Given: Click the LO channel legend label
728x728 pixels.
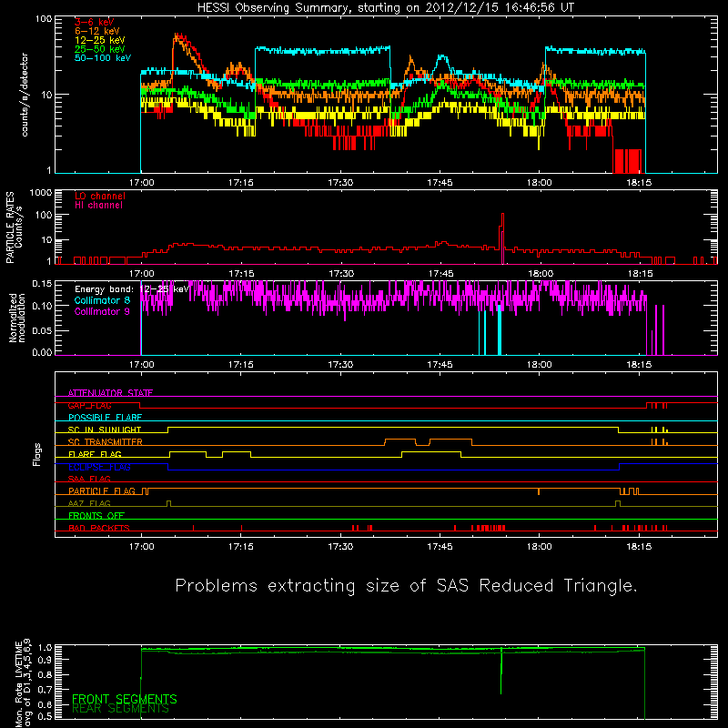Looking at the screenshot, I should point(100,196).
